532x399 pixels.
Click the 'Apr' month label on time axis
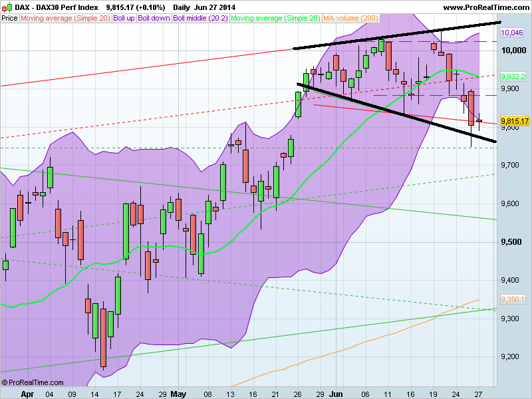click(x=27, y=394)
